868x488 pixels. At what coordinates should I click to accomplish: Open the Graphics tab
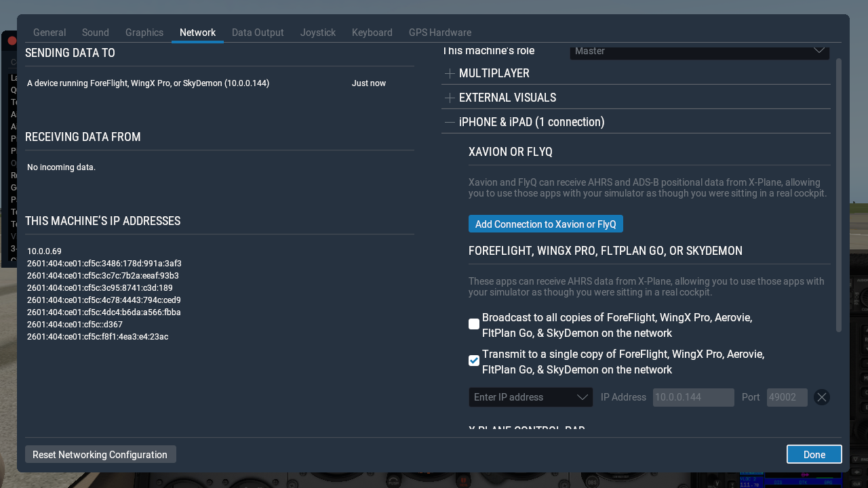point(144,33)
